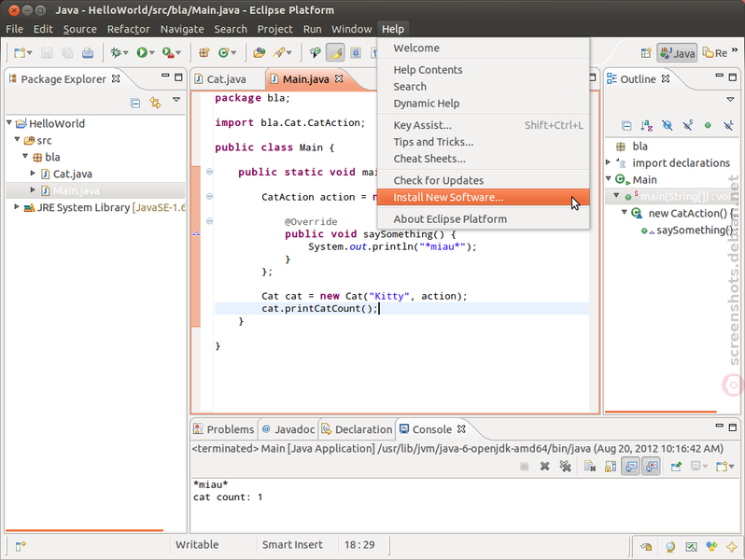Toggle Scroll Lock in Console
The height and width of the screenshot is (560, 745).
click(611, 467)
